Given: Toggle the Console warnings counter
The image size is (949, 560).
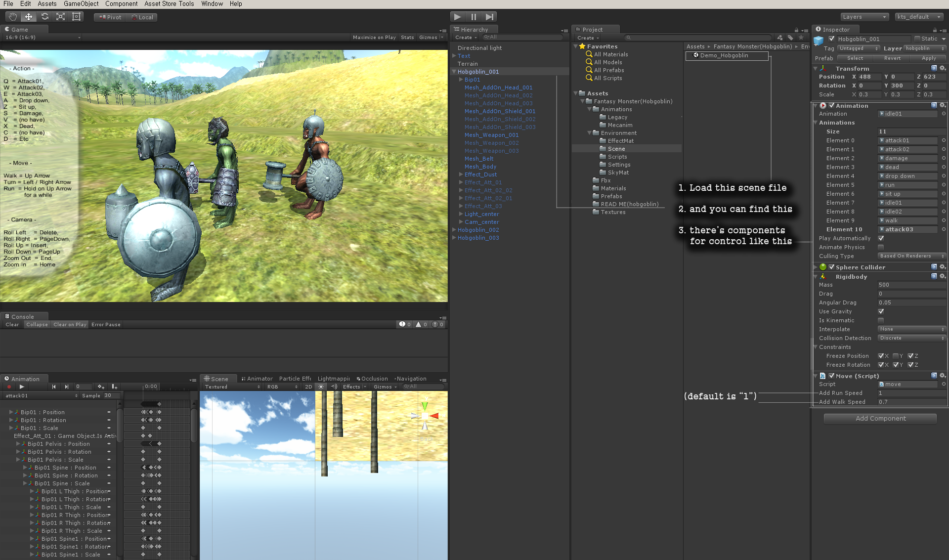Looking at the screenshot, I should pyautogui.click(x=422, y=325).
